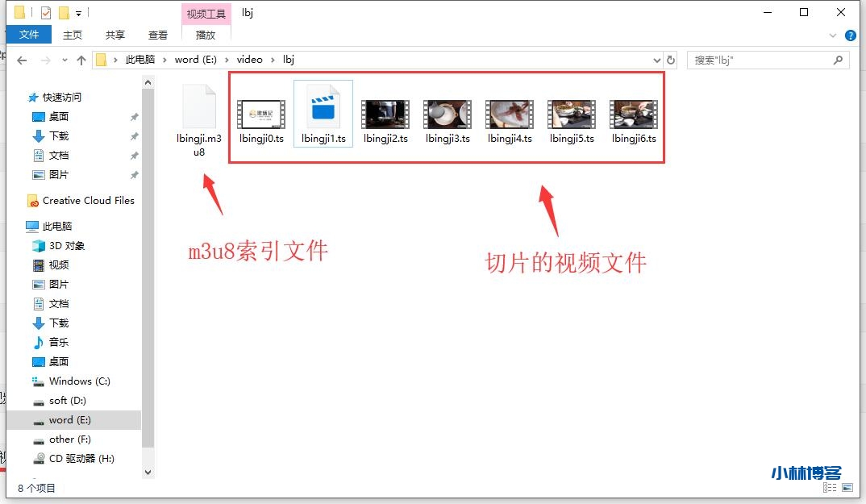Open recent locations dropdown arrow
This screenshot has height=504, width=866.
click(x=64, y=60)
